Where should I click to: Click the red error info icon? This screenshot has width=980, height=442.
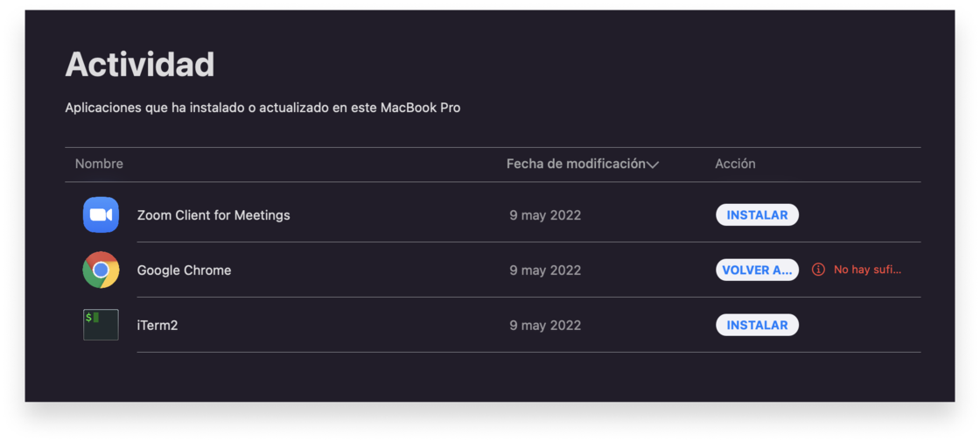(x=818, y=270)
